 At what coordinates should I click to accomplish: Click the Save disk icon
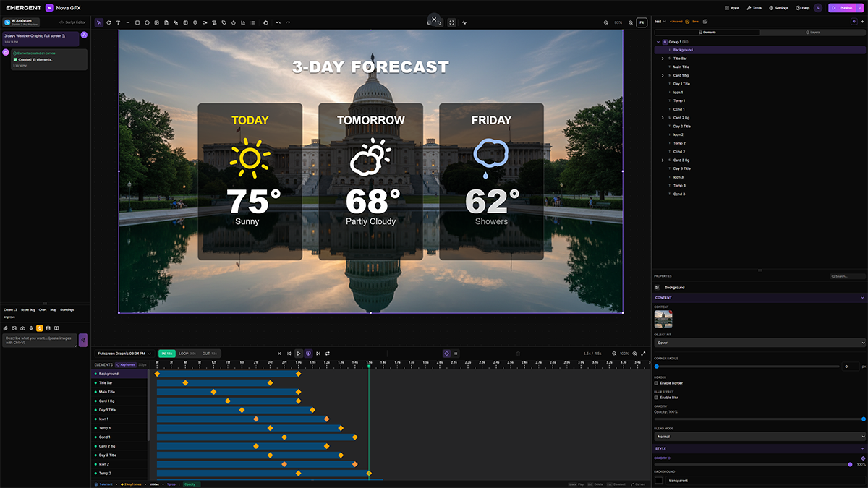point(687,22)
